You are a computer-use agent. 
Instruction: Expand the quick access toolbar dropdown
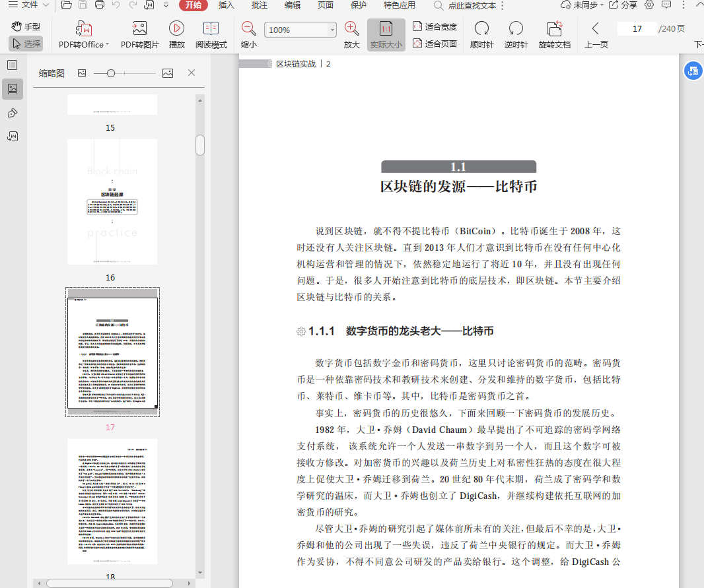[x=166, y=5]
